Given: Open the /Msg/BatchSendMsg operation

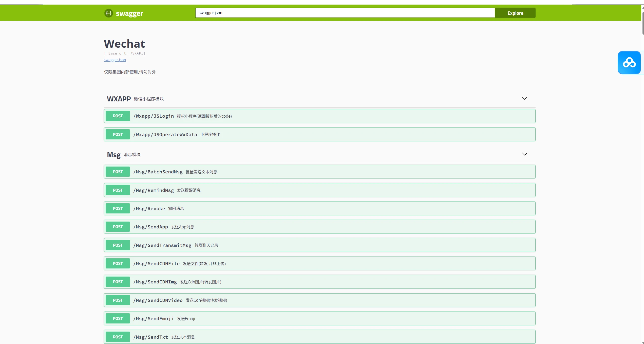Looking at the screenshot, I should (158, 172).
